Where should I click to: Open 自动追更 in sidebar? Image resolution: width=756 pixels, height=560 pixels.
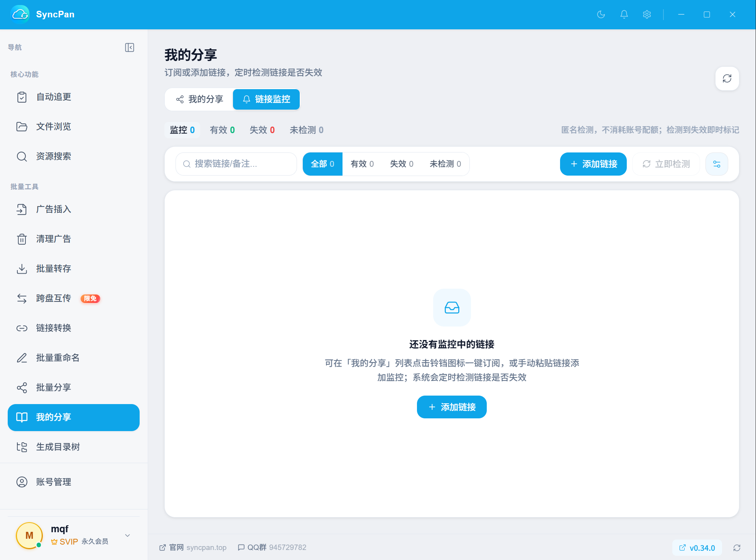[x=74, y=97]
